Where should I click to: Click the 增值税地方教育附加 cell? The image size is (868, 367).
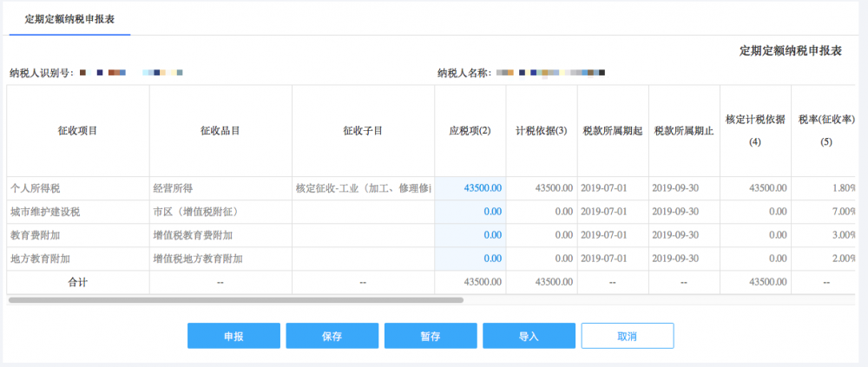[x=220, y=259]
